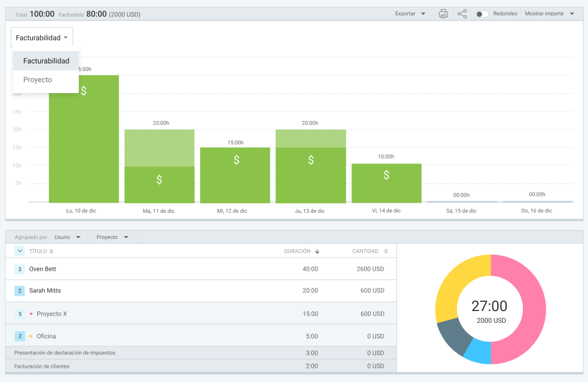Viewport: 588px width, 382px height.
Task: Collapse the Facturabilidad chart selector
Action: point(42,37)
